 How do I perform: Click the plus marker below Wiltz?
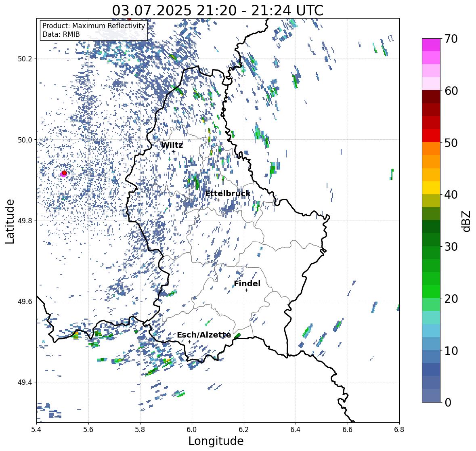[x=174, y=151]
